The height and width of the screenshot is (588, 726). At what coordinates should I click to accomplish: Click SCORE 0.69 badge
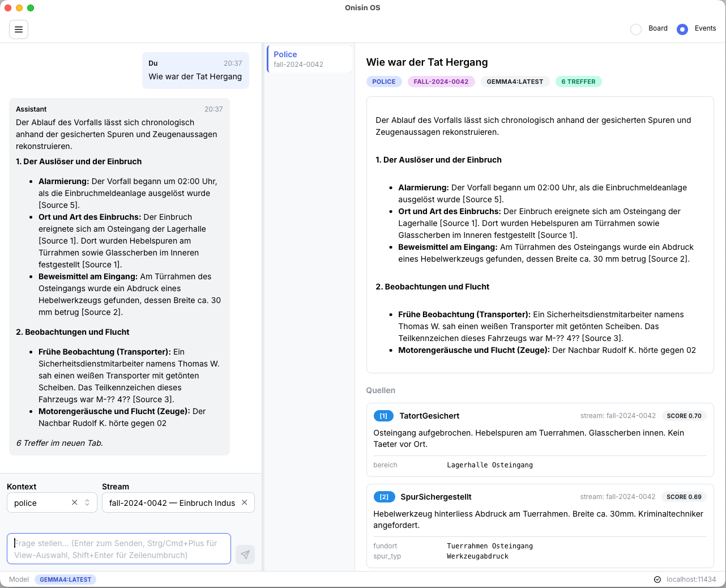coord(684,497)
